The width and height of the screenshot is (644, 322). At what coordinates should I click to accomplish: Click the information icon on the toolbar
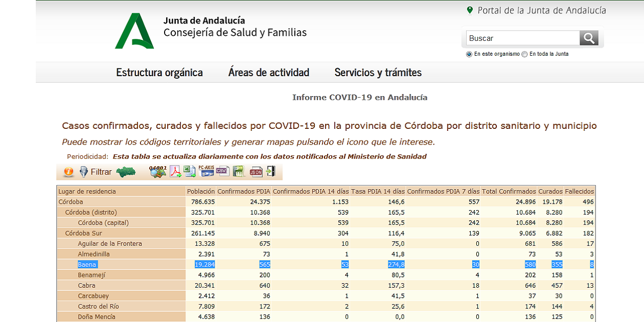click(x=68, y=172)
